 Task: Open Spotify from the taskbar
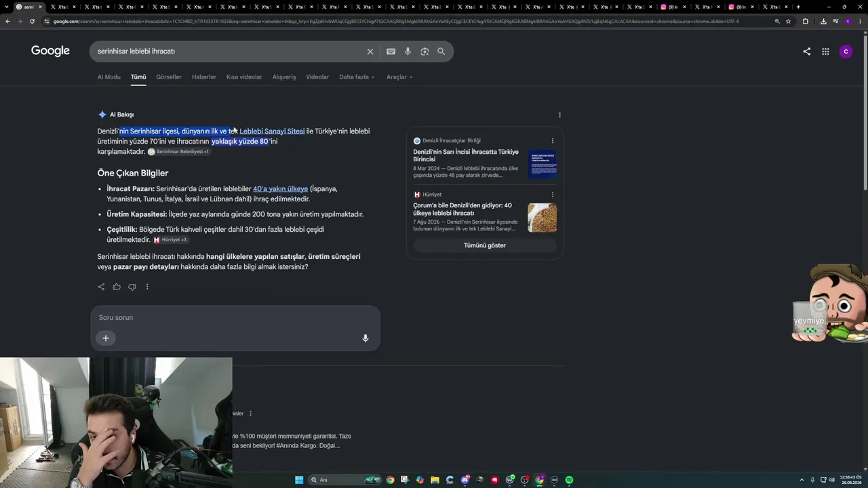(x=569, y=480)
